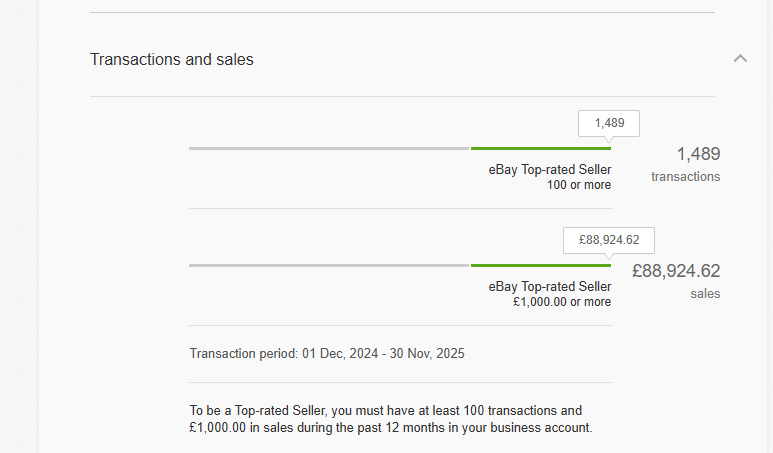
Task: Click the large 1,489 transactions count
Action: pyautogui.click(x=698, y=154)
